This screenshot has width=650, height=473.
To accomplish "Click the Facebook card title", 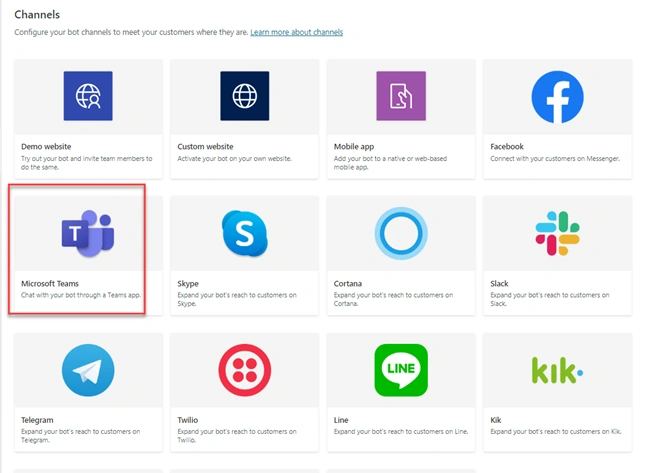I will (507, 146).
